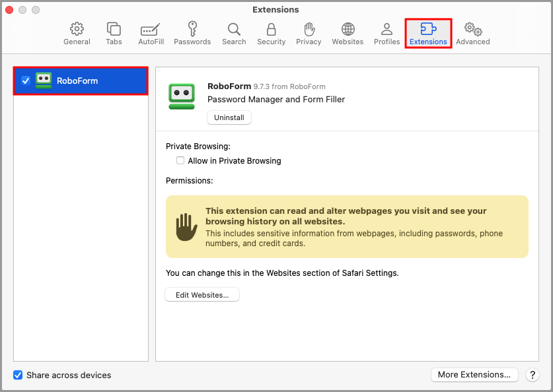The image size is (553, 392).
Task: Open the Profiles settings pane
Action: [387, 34]
